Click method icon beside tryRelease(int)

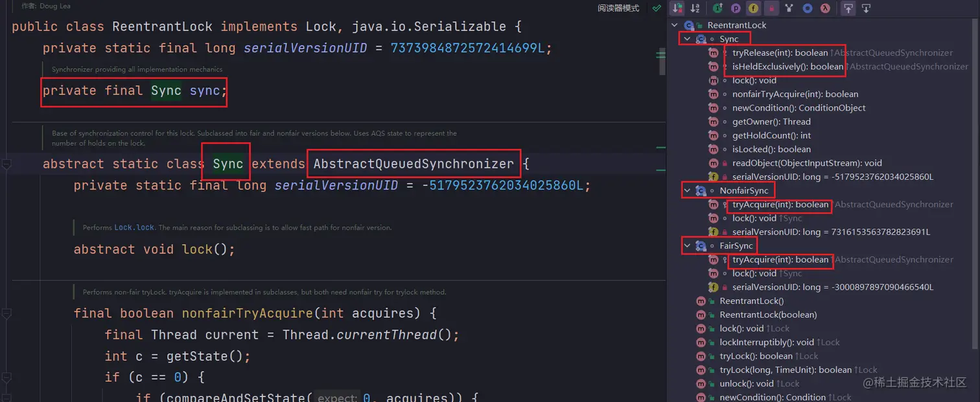click(x=713, y=53)
